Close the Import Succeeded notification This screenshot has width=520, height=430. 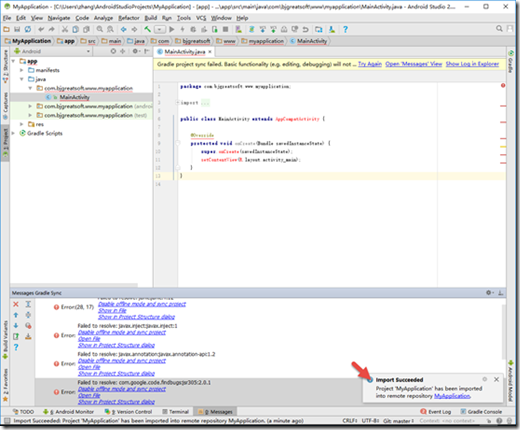(x=496, y=379)
